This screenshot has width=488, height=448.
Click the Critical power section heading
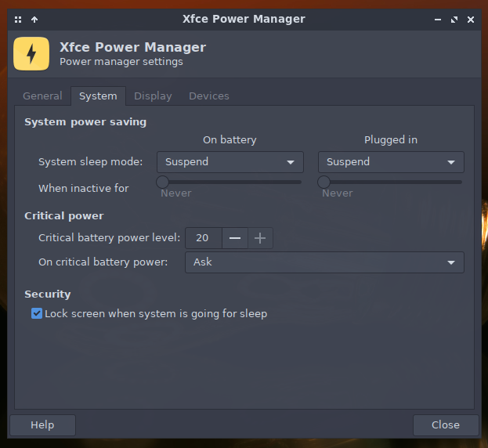pos(64,216)
